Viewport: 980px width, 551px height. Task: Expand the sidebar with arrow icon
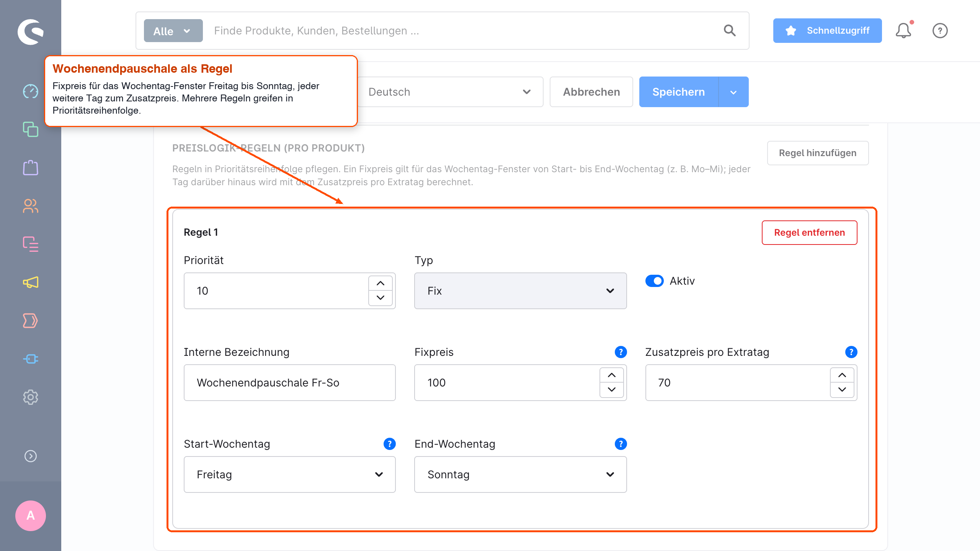pyautogui.click(x=31, y=456)
